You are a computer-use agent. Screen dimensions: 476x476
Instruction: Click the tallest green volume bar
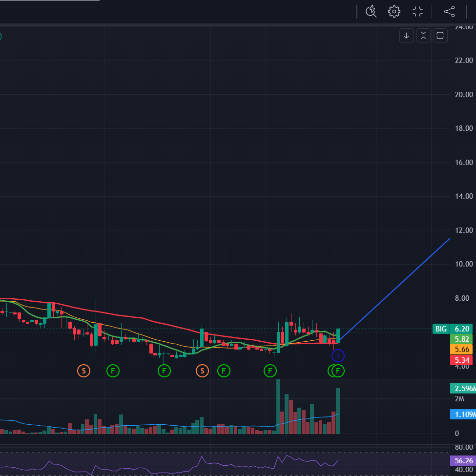[278, 407]
